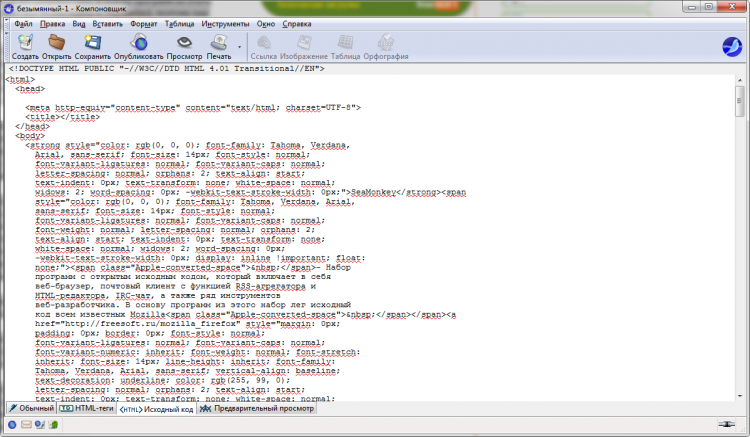Image resolution: width=750 pixels, height=437 pixels.
Task: Switch to Предварительный просмотр tab
Action: tap(257, 408)
